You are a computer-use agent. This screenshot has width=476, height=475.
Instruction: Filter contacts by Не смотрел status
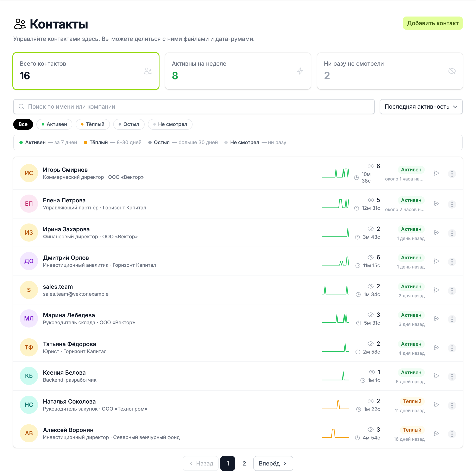click(170, 124)
